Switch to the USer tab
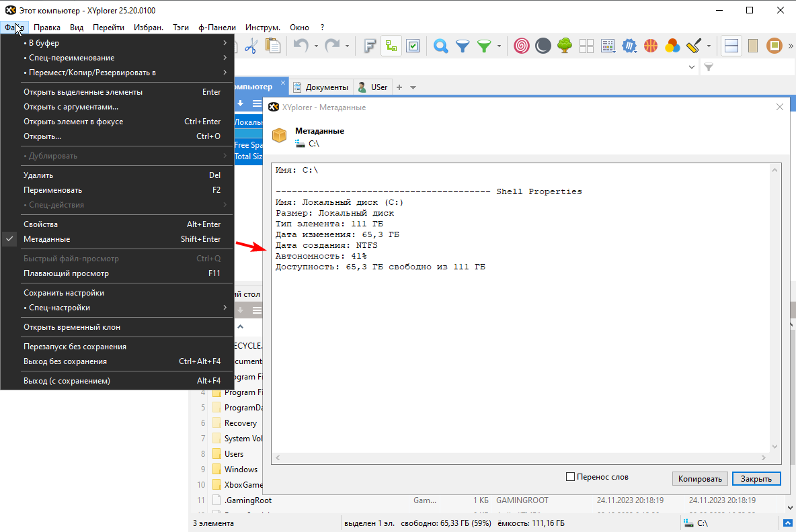The height and width of the screenshot is (532, 796). [x=373, y=87]
